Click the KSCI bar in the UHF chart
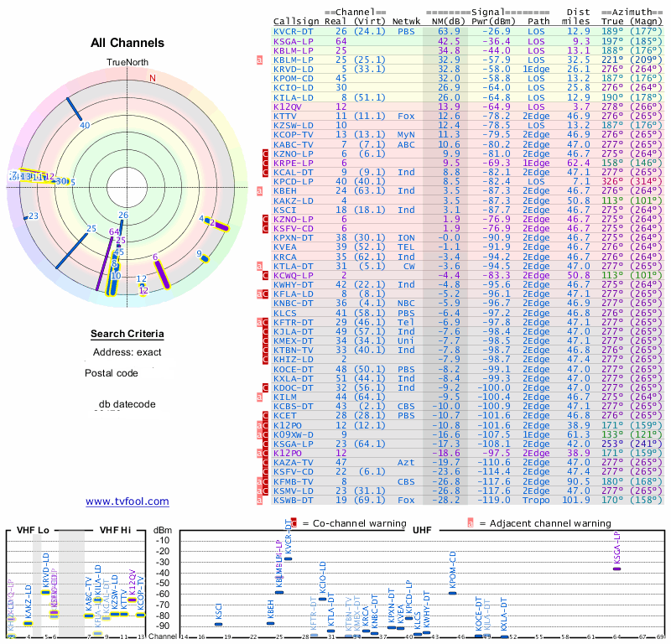 (218, 624)
